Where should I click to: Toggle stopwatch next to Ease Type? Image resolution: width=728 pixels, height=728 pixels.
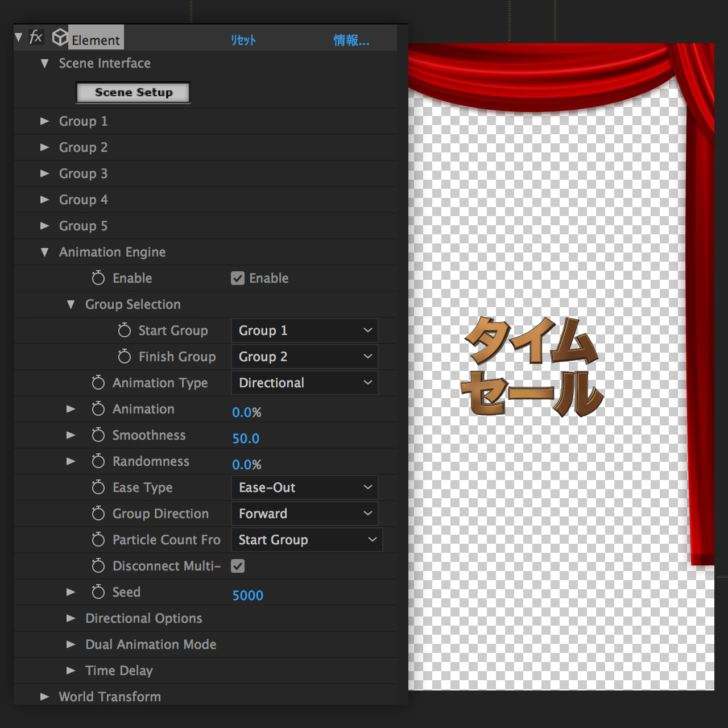coord(98,487)
